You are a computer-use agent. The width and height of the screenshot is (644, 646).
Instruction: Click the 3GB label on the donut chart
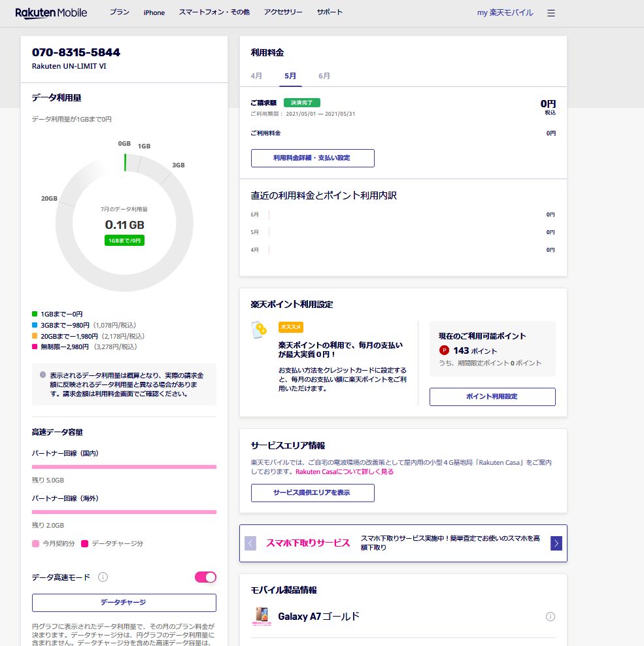tap(178, 165)
